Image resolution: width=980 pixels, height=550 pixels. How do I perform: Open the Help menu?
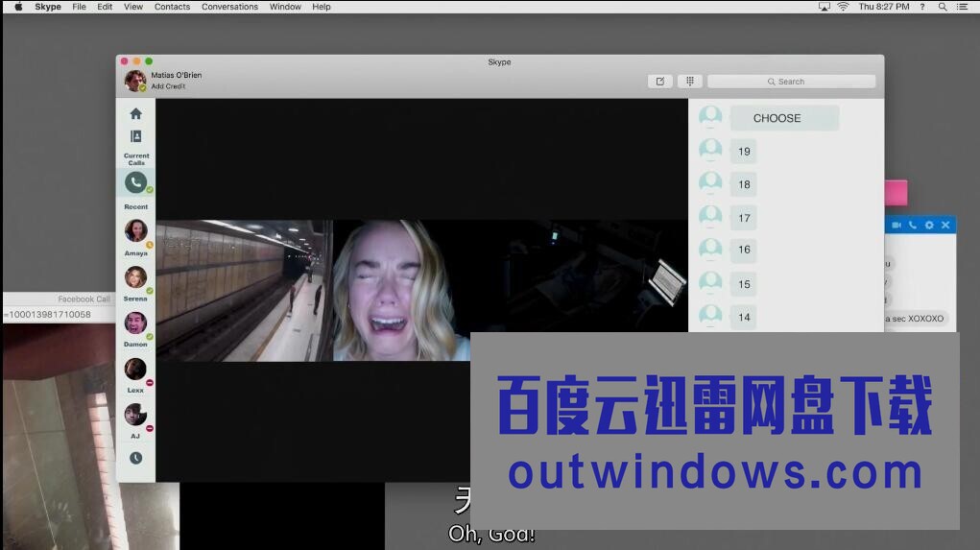pyautogui.click(x=322, y=7)
